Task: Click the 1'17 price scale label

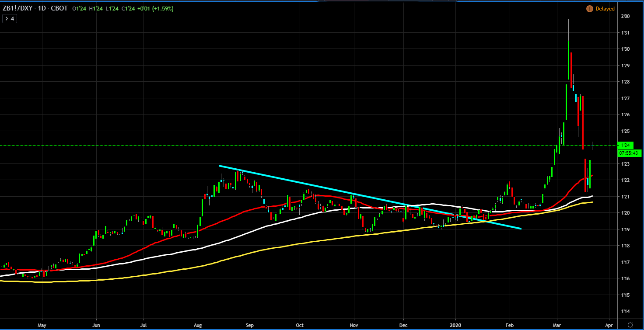Action: pos(625,262)
